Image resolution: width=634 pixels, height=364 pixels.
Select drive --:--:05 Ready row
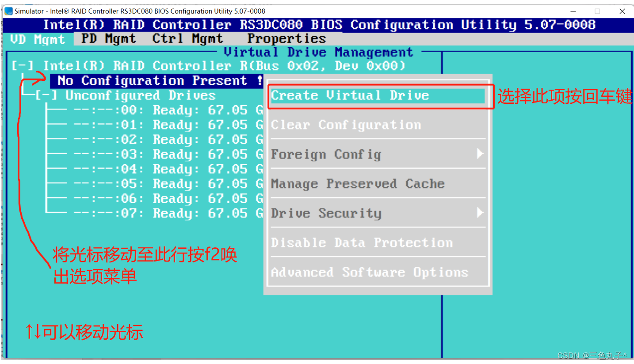point(168,184)
